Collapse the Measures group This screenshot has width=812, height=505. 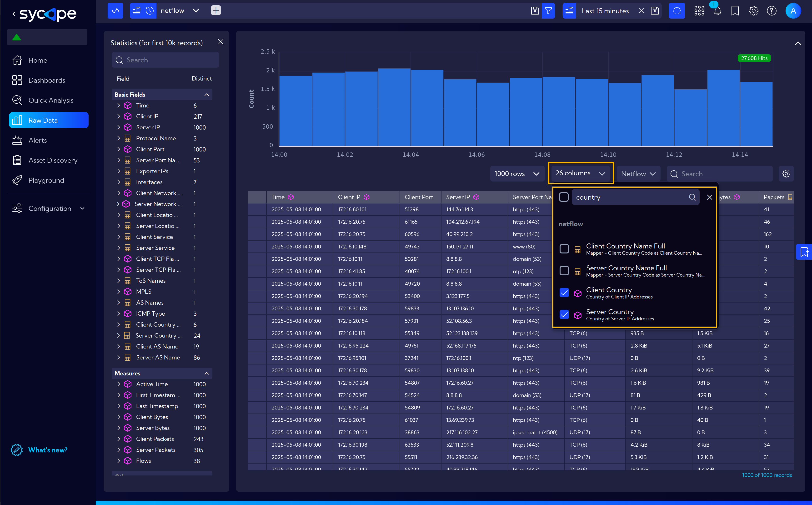coord(207,374)
